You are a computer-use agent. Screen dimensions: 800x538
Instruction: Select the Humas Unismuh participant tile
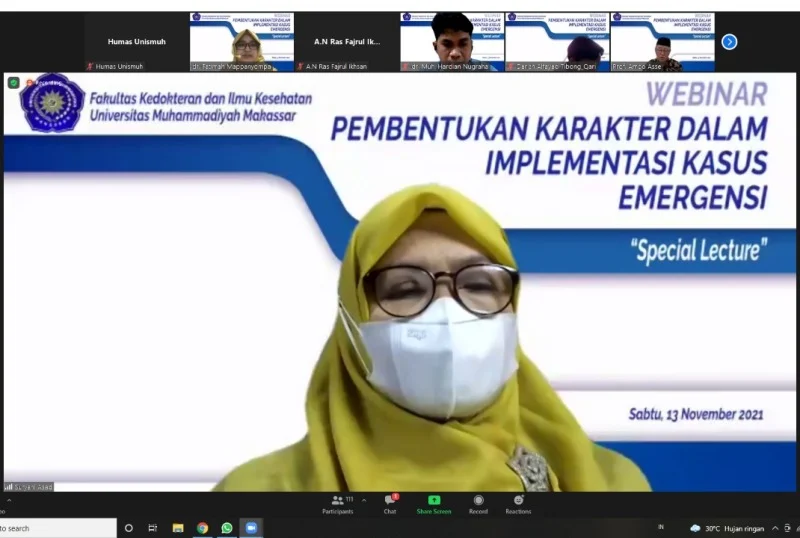coord(137,42)
